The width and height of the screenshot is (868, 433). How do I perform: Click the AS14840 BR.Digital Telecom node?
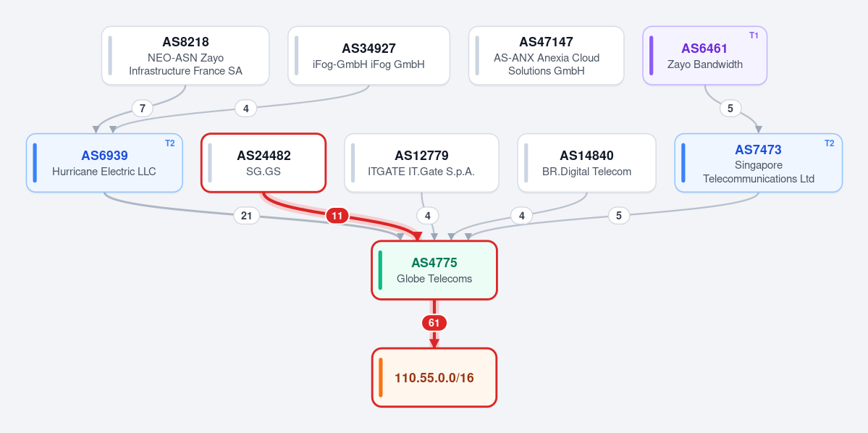(x=587, y=163)
